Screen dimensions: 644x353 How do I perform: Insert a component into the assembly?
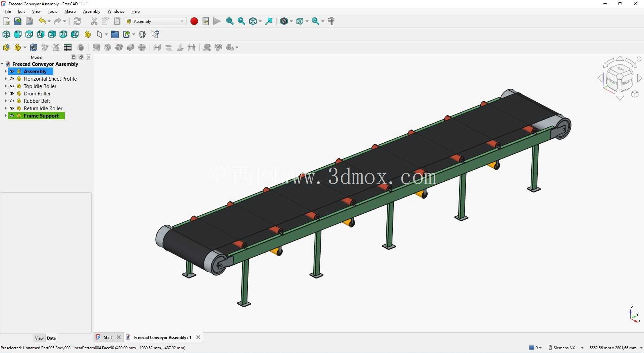[x=18, y=47]
